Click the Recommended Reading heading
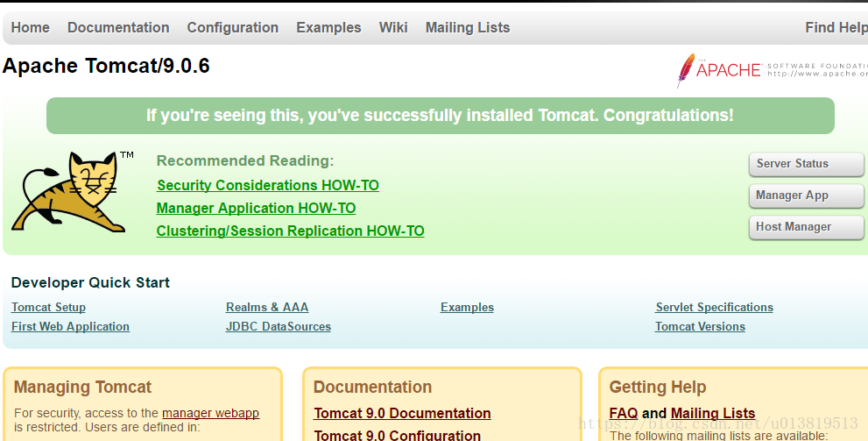 click(x=245, y=160)
